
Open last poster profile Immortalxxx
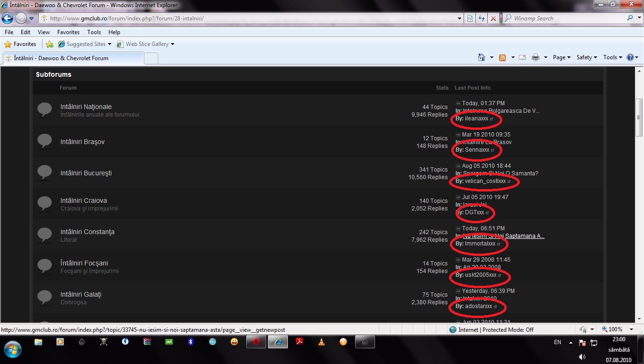click(480, 244)
